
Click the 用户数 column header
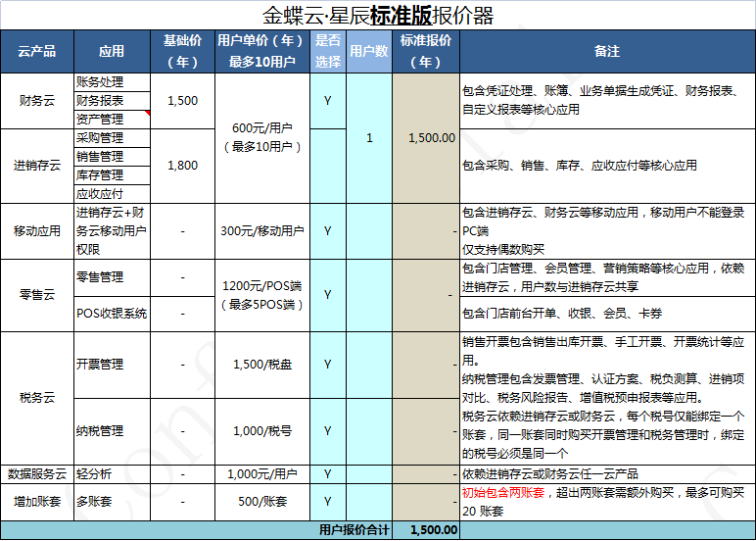pyautogui.click(x=369, y=52)
